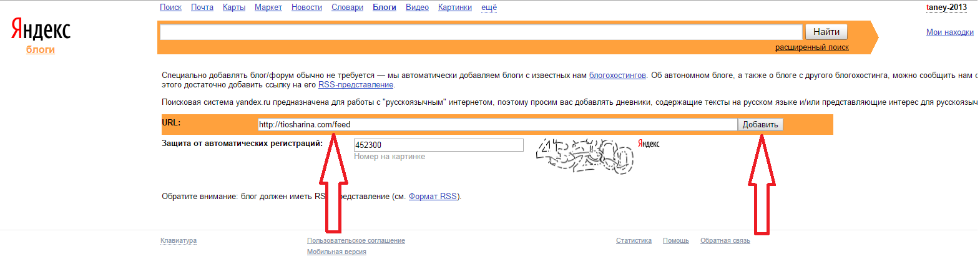Click the 'URL:' label
Screen dimensions: 980x269
[171, 123]
